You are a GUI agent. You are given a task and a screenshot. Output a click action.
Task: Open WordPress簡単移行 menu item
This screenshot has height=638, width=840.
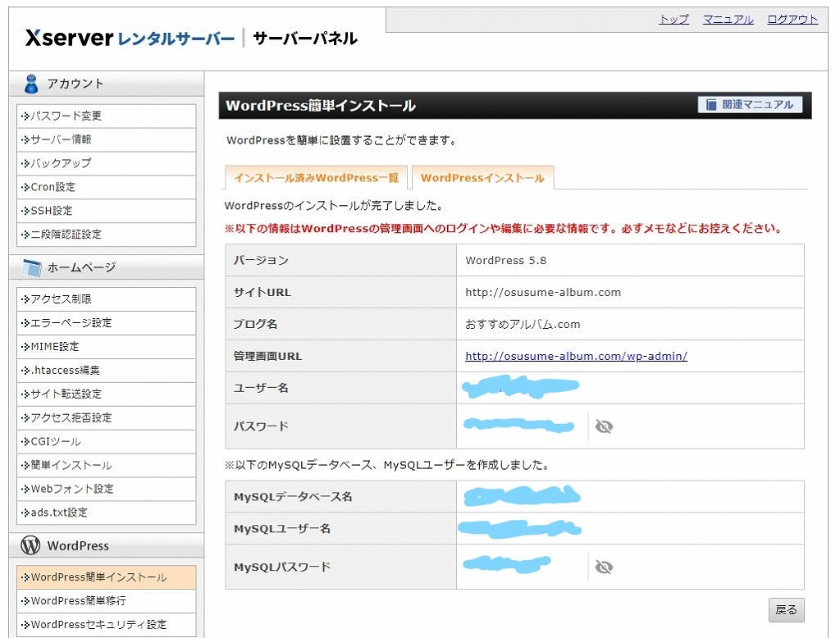[106, 600]
